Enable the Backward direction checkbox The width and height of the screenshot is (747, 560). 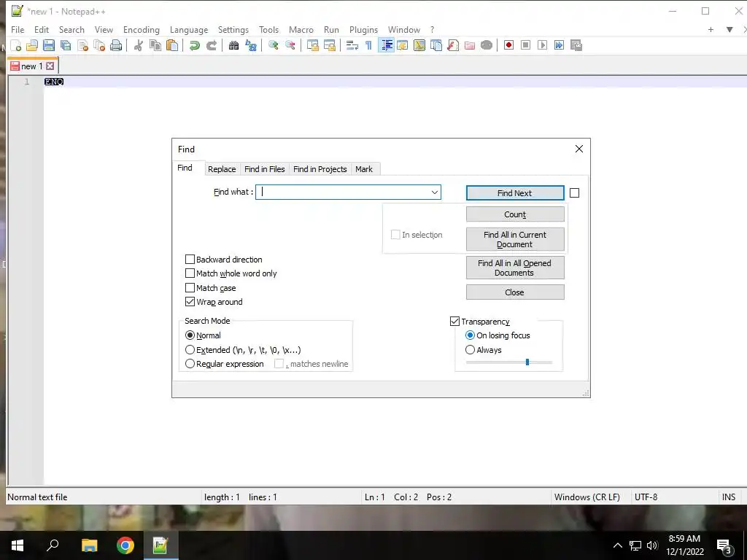pos(190,260)
